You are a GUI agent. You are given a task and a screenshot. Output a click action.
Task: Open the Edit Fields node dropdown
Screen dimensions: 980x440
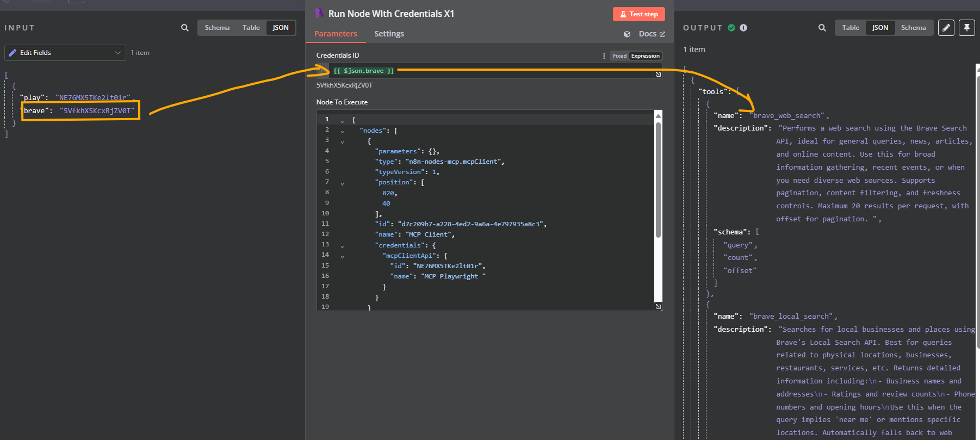65,53
